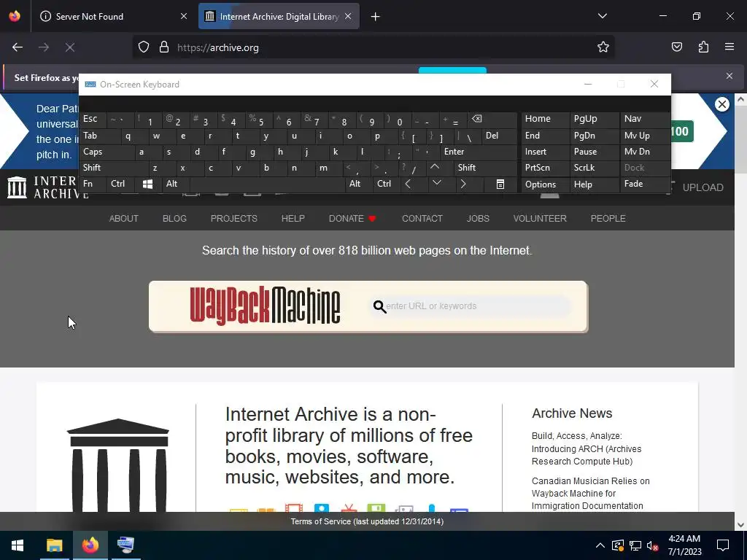Click the Esc key on keyboard
747x560 pixels.
point(93,119)
